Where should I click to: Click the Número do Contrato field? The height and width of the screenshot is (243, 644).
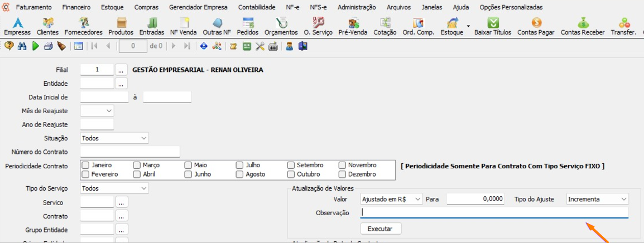130,152
